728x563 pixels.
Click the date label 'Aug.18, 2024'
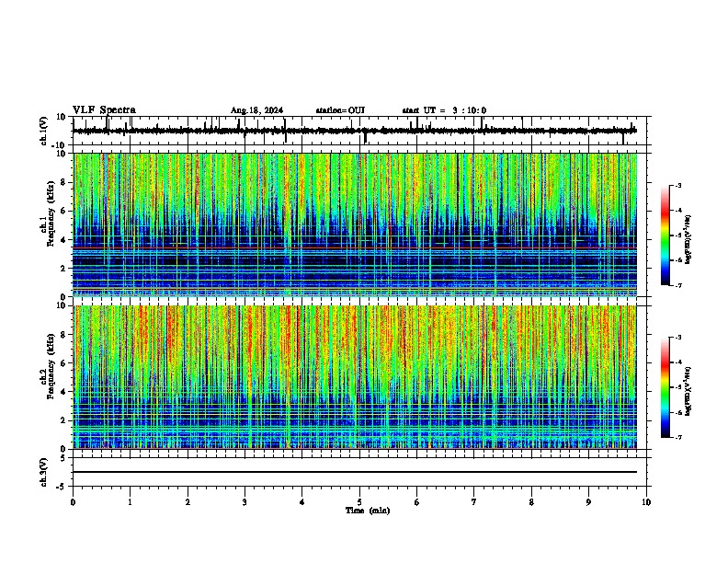[256, 110]
